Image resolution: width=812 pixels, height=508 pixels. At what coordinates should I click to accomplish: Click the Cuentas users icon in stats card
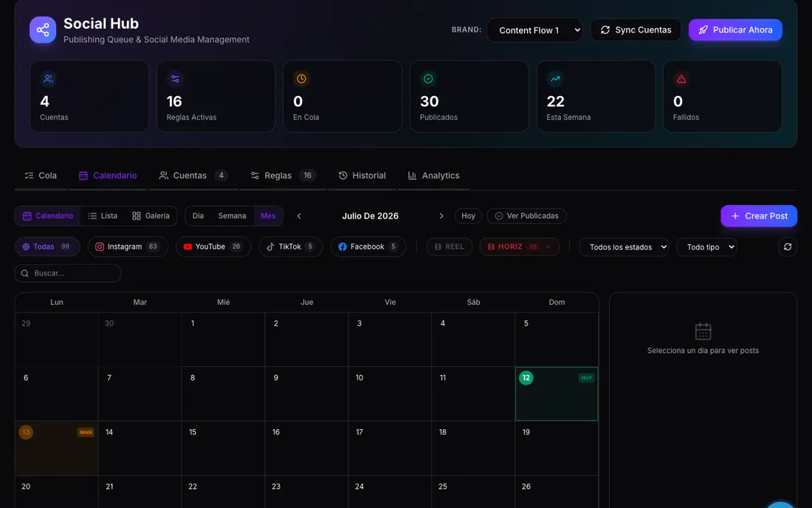point(48,79)
